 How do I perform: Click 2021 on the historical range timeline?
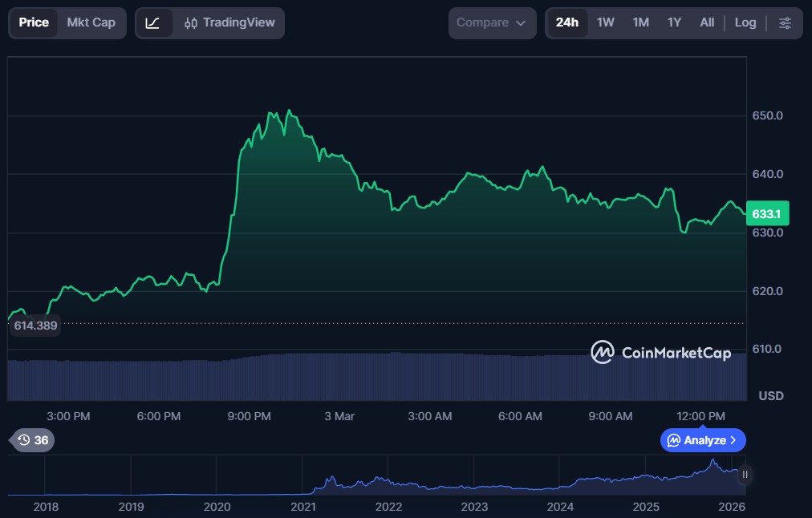point(302,507)
